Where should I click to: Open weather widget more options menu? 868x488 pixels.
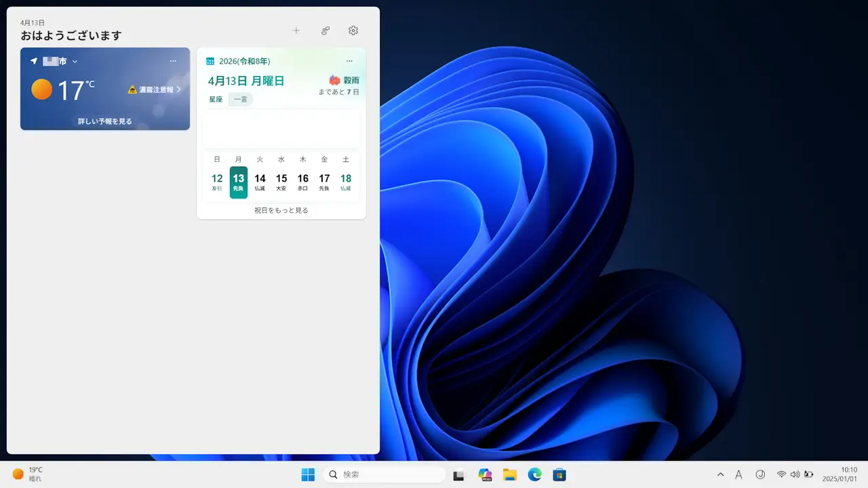pos(173,61)
